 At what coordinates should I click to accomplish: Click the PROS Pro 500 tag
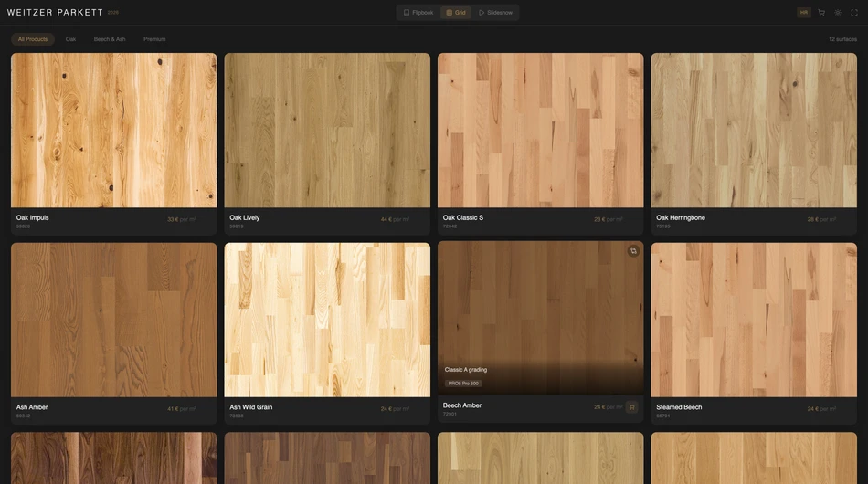tap(463, 384)
